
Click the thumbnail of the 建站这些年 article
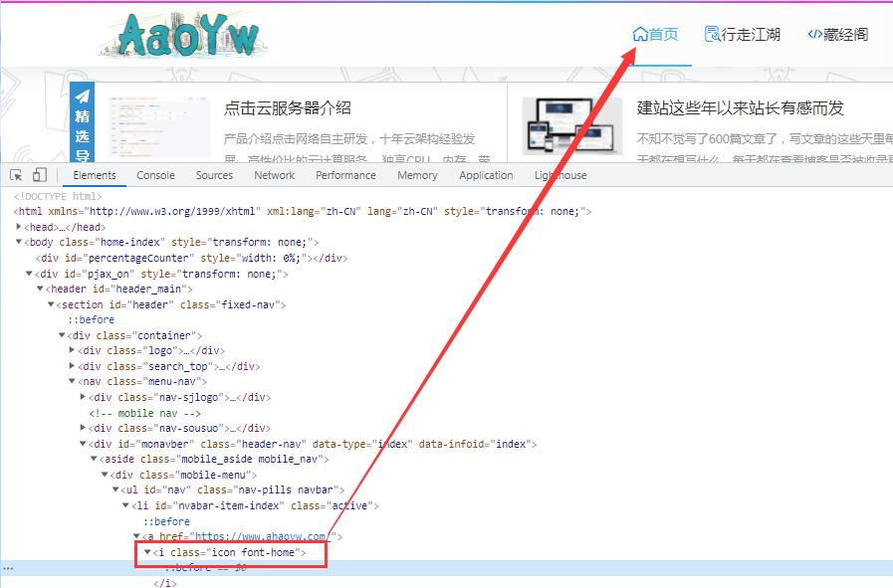[571, 124]
